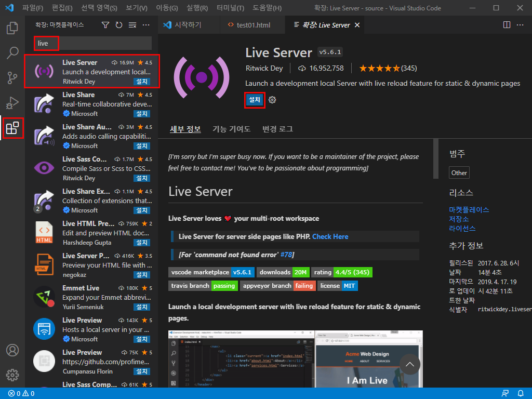
Task: Click the Live Server demo screenshot
Action: click(296, 359)
